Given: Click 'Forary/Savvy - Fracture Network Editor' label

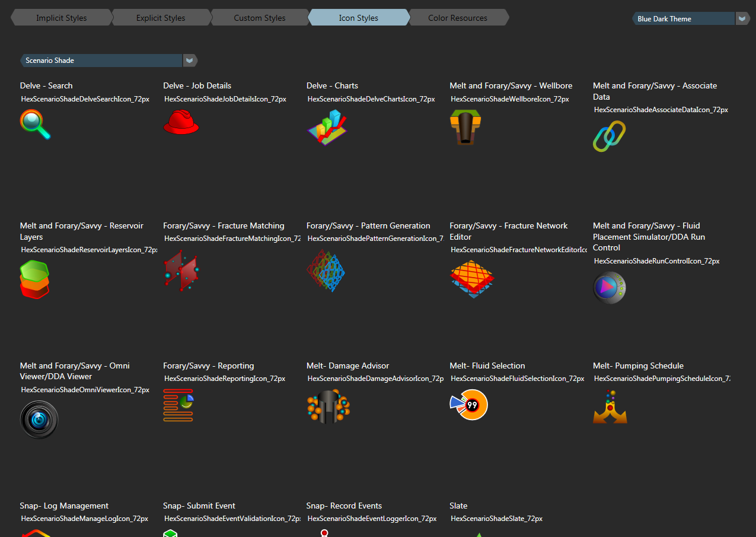Looking at the screenshot, I should pyautogui.click(x=509, y=231).
